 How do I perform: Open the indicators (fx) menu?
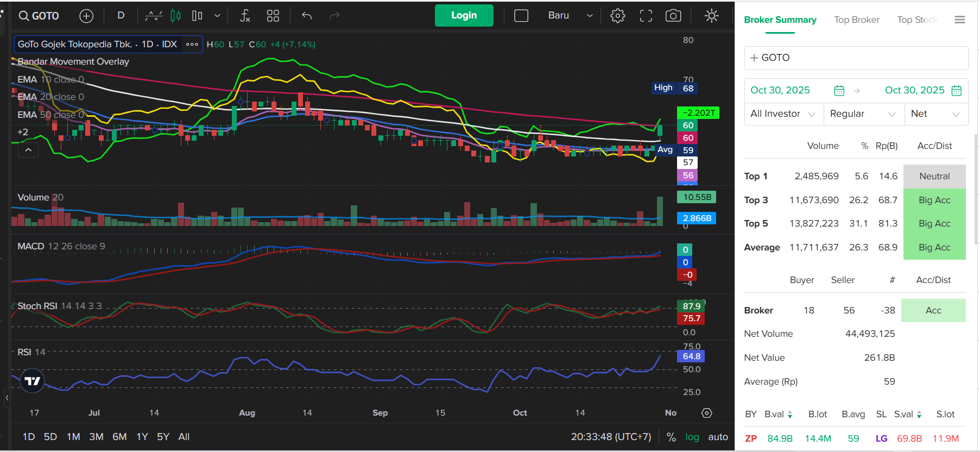pyautogui.click(x=245, y=16)
